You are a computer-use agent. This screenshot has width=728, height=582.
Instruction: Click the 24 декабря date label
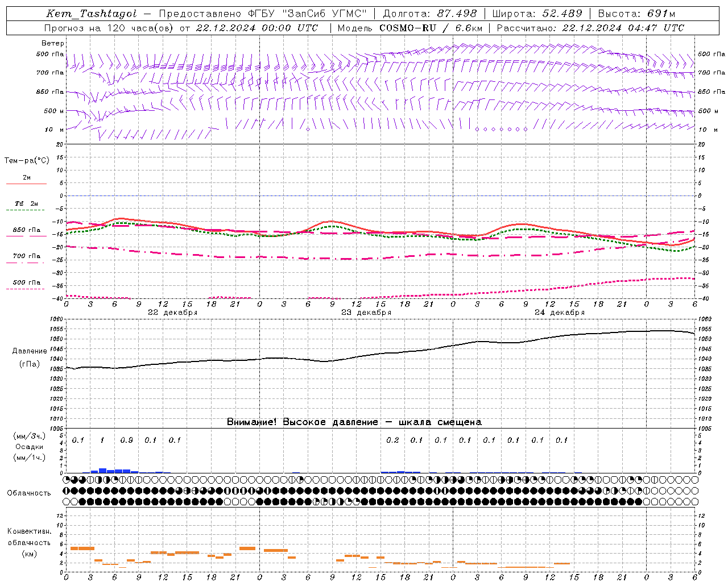560,313
